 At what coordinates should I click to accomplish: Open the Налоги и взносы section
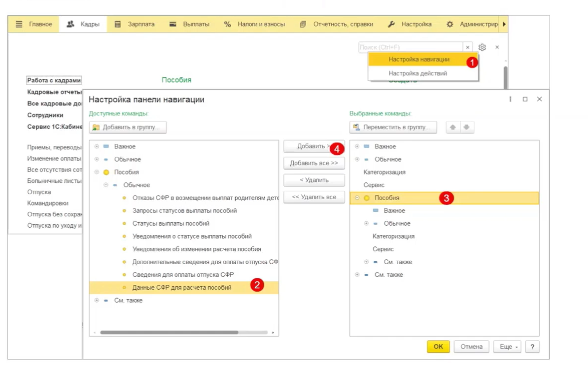click(255, 24)
